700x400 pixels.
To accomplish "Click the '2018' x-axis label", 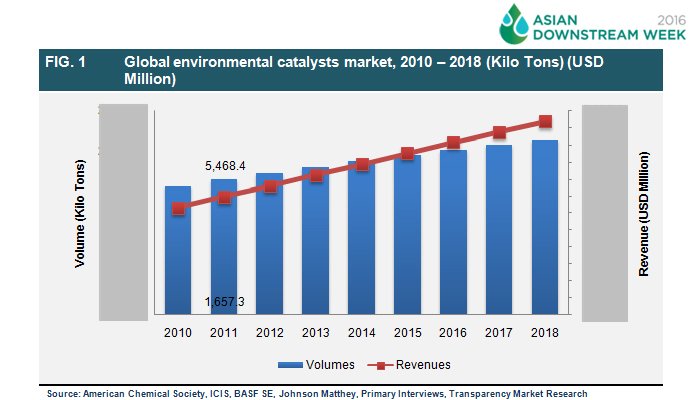I will (545, 333).
